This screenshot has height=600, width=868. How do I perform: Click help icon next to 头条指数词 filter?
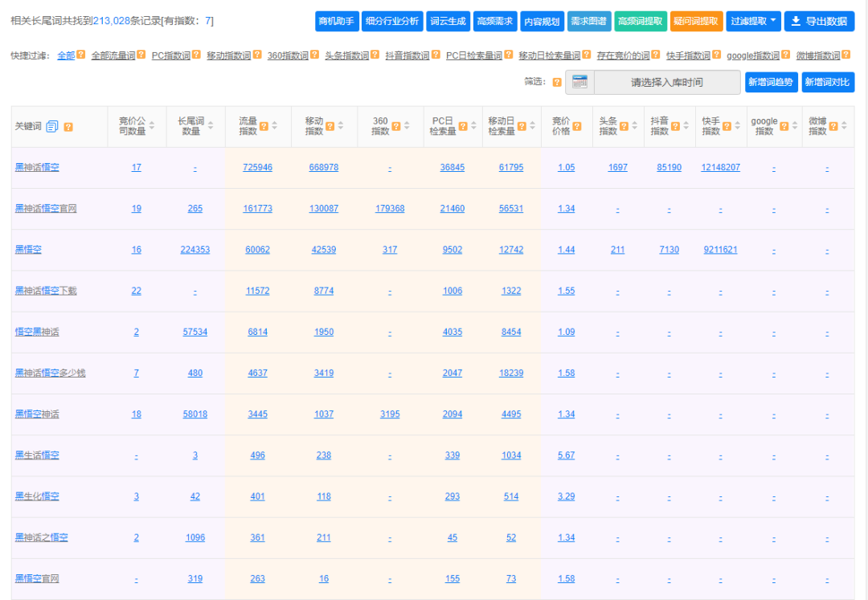coord(375,55)
